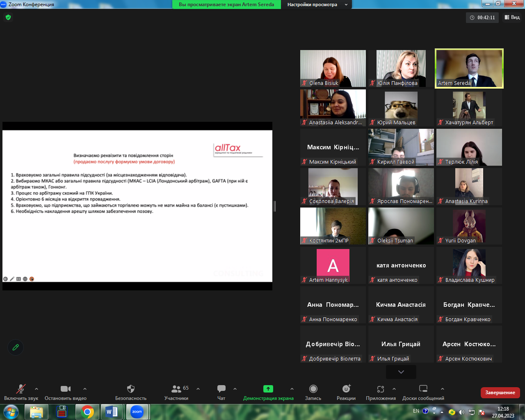Open the Вид layout menu
The image size is (525, 420).
(x=512, y=17)
